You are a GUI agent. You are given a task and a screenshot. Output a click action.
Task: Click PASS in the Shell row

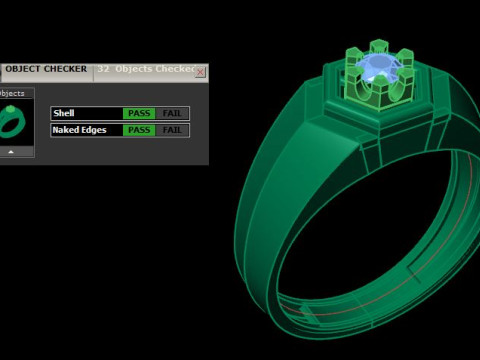(x=139, y=113)
